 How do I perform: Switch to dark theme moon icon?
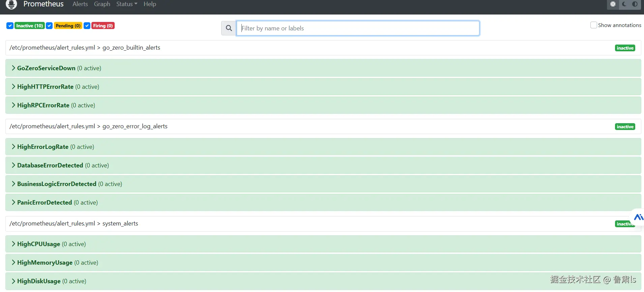[624, 4]
